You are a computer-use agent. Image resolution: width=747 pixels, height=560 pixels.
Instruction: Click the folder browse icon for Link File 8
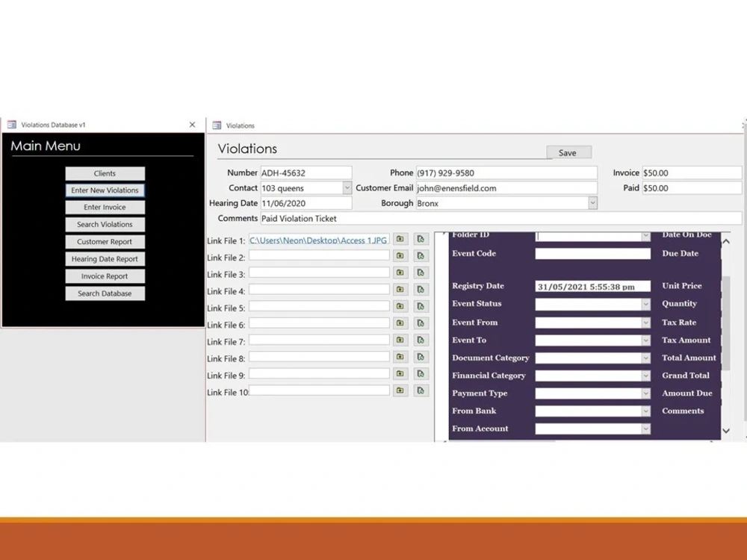400,357
